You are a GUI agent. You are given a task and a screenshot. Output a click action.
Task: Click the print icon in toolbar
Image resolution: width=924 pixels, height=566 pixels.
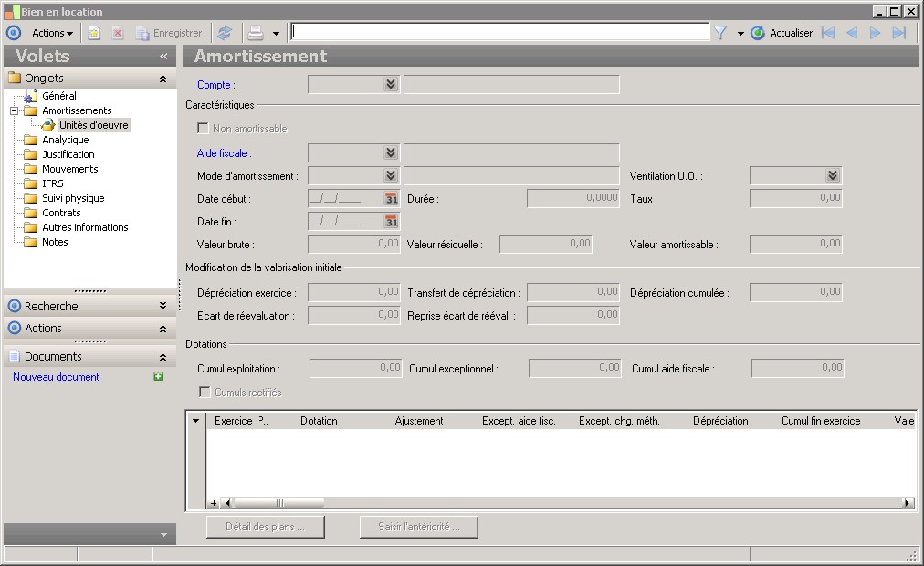pyautogui.click(x=256, y=33)
